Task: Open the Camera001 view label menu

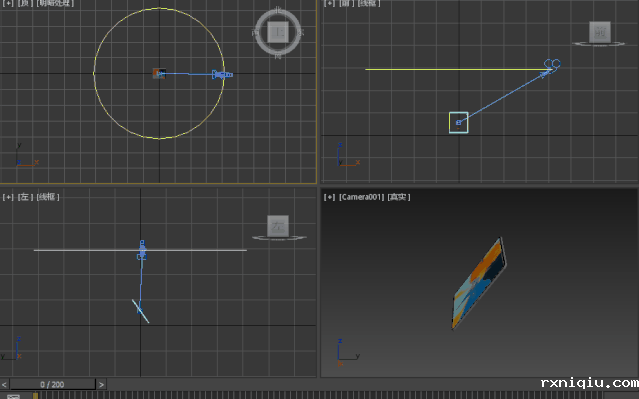Action: click(361, 197)
